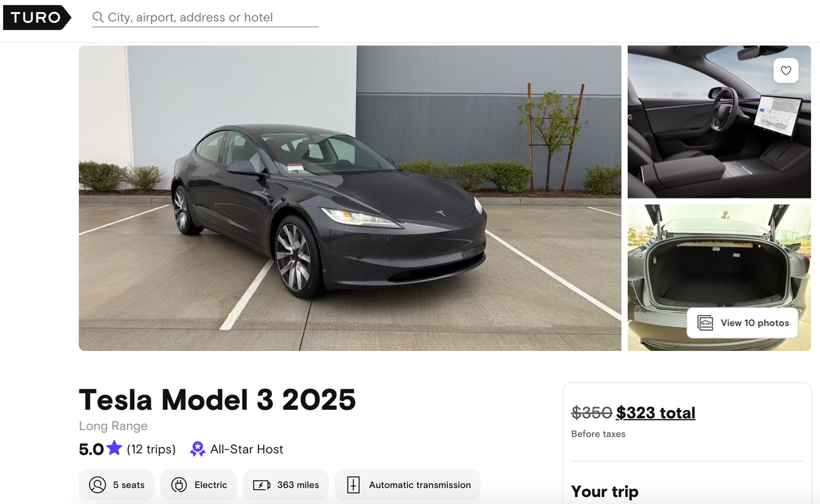
Task: Click the photo gallery icon
Action: click(x=705, y=323)
